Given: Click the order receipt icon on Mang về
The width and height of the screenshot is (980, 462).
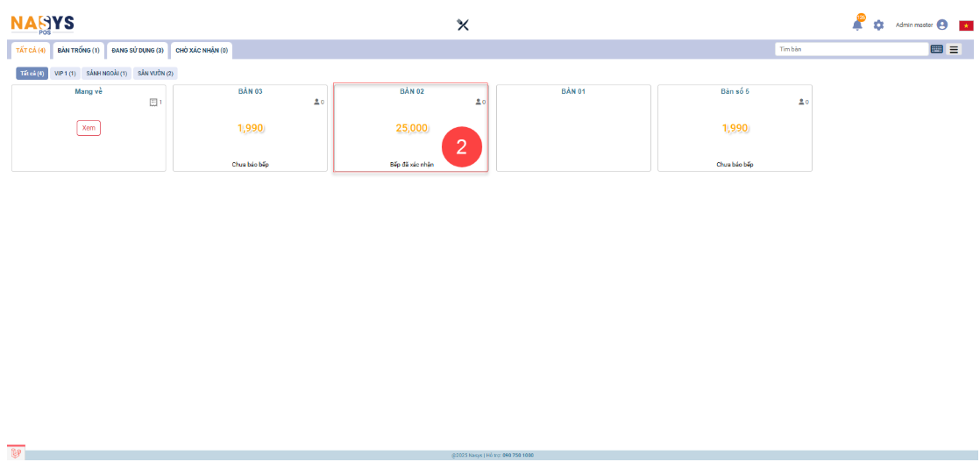Looking at the screenshot, I should click(153, 103).
